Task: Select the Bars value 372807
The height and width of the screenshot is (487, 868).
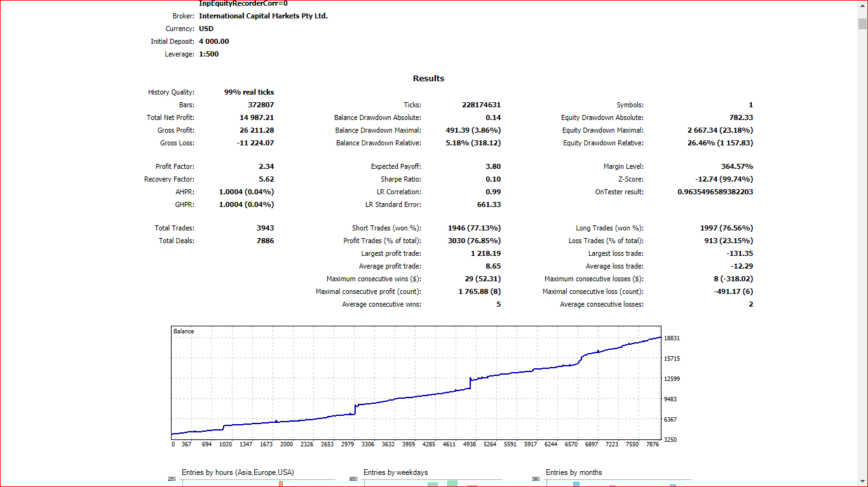Action: pyautogui.click(x=261, y=105)
